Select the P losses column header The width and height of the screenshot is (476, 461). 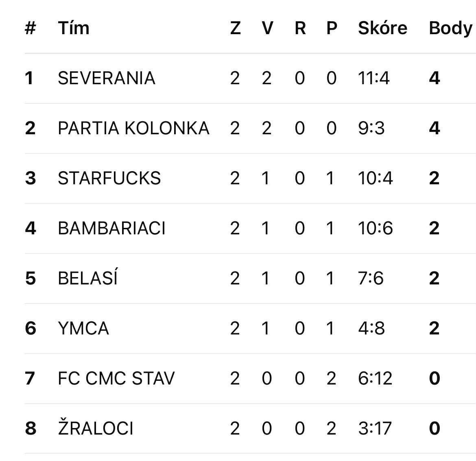coord(332,28)
